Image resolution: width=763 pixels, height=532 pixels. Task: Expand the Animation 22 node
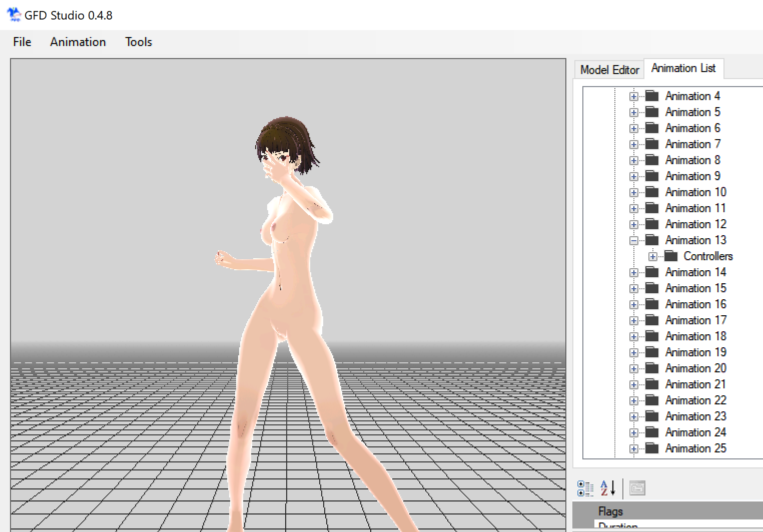(634, 401)
